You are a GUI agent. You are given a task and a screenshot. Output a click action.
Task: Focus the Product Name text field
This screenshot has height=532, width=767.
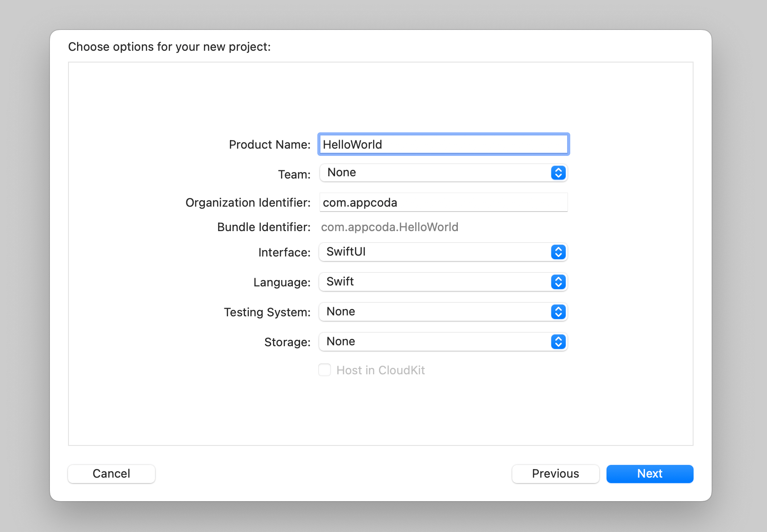click(x=443, y=145)
